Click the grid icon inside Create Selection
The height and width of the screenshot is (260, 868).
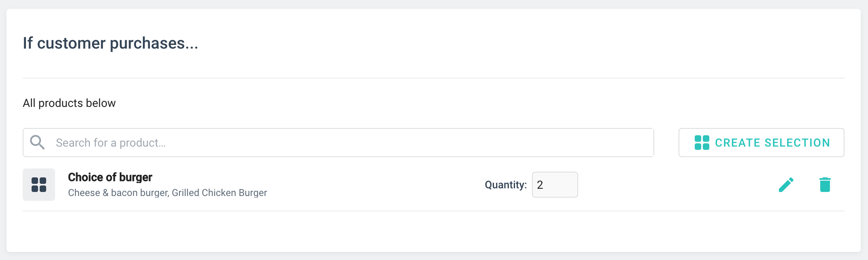tap(702, 143)
